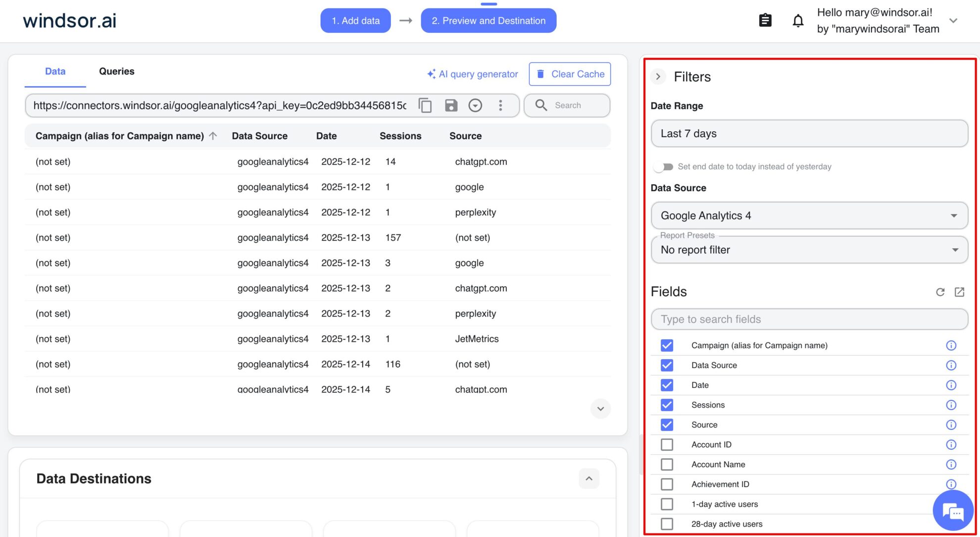
Task: Select the sessions value 116
Action: [393, 364]
